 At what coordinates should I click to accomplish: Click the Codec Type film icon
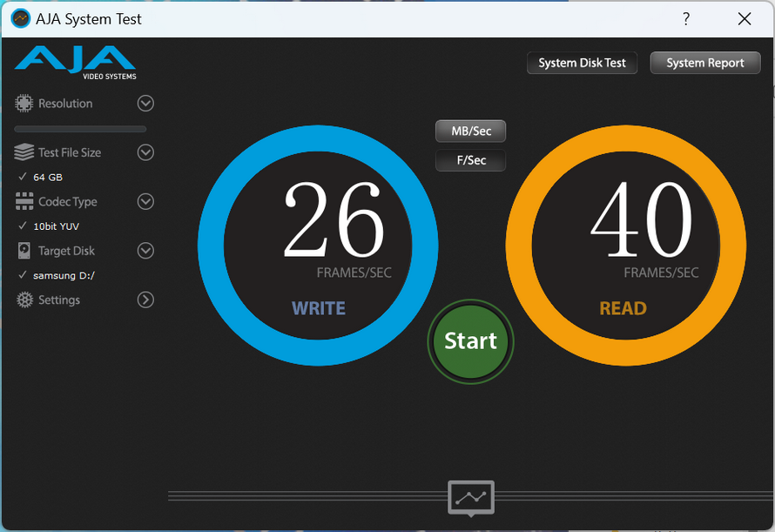pyautogui.click(x=24, y=201)
